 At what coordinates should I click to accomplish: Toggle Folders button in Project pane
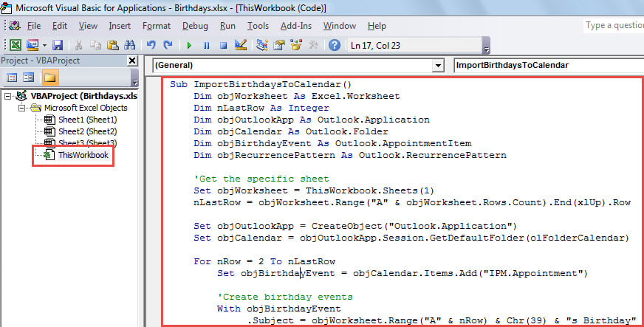click(49, 78)
